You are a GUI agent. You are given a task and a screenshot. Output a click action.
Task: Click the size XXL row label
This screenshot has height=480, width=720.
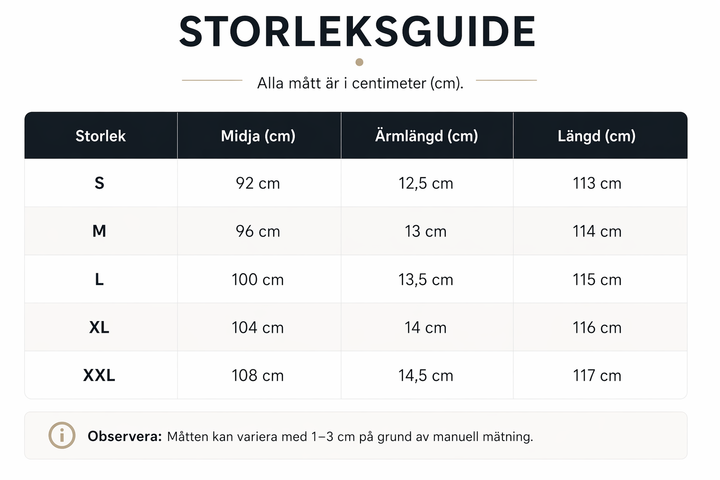pyautogui.click(x=99, y=375)
